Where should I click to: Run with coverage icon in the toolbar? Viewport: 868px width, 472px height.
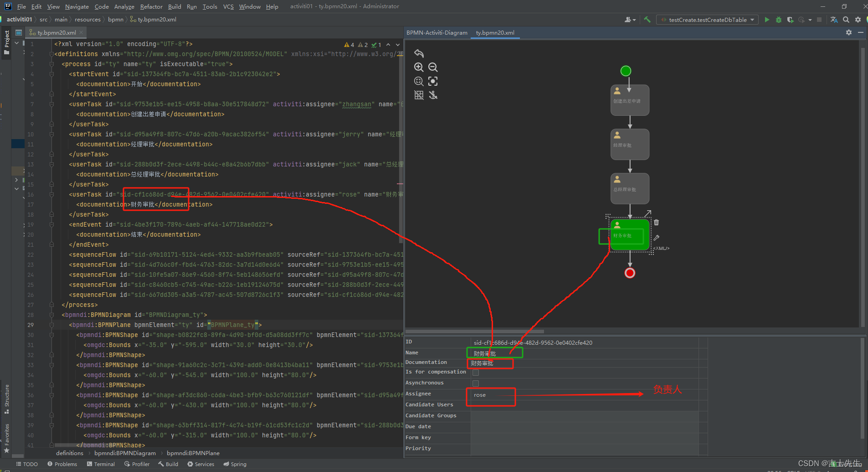tap(790, 20)
